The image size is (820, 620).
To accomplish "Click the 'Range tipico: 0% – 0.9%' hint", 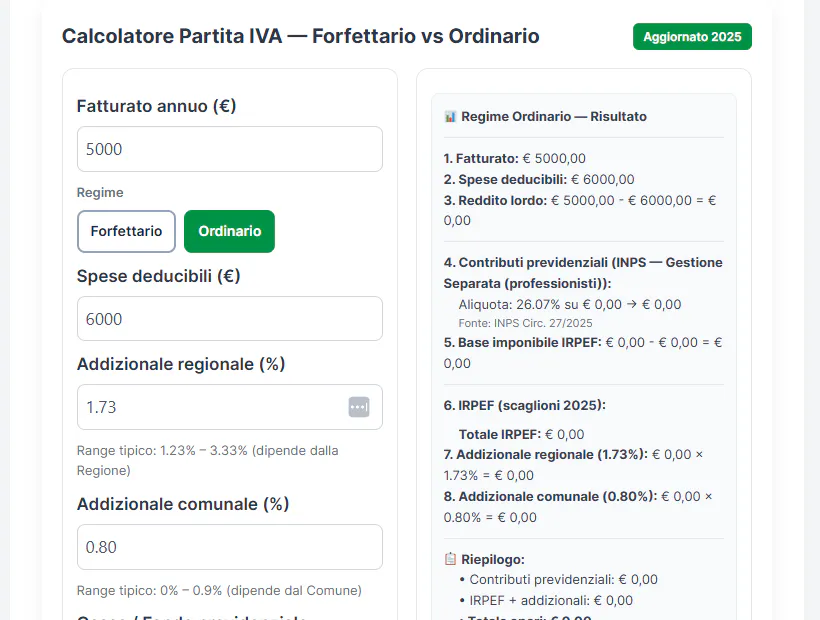I will pyautogui.click(x=219, y=591).
